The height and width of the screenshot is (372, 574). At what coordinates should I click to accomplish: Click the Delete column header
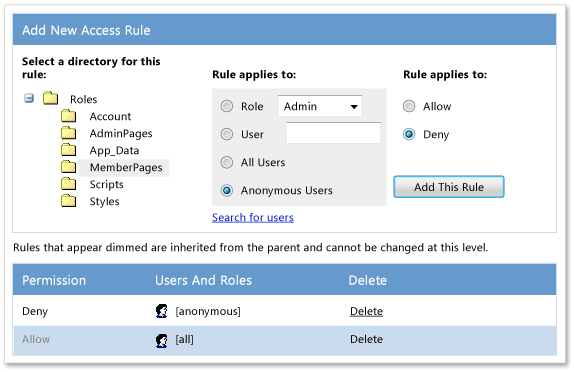[368, 280]
